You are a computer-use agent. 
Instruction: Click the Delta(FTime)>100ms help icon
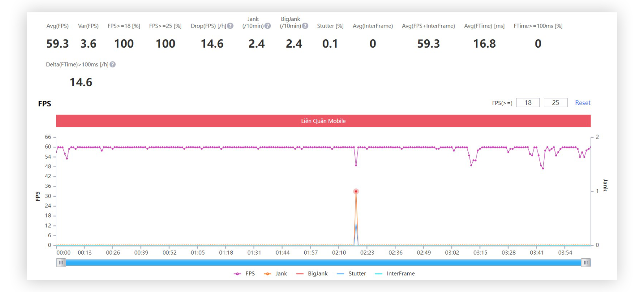click(113, 65)
